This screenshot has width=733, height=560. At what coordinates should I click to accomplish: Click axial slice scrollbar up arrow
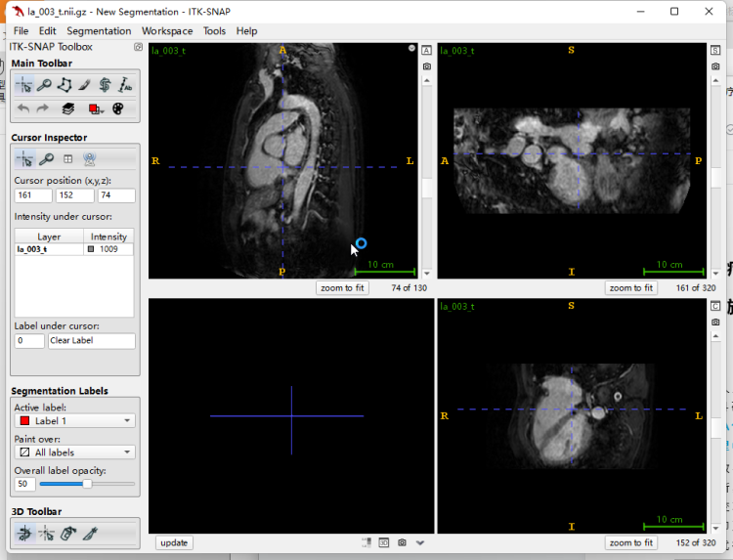(426, 81)
